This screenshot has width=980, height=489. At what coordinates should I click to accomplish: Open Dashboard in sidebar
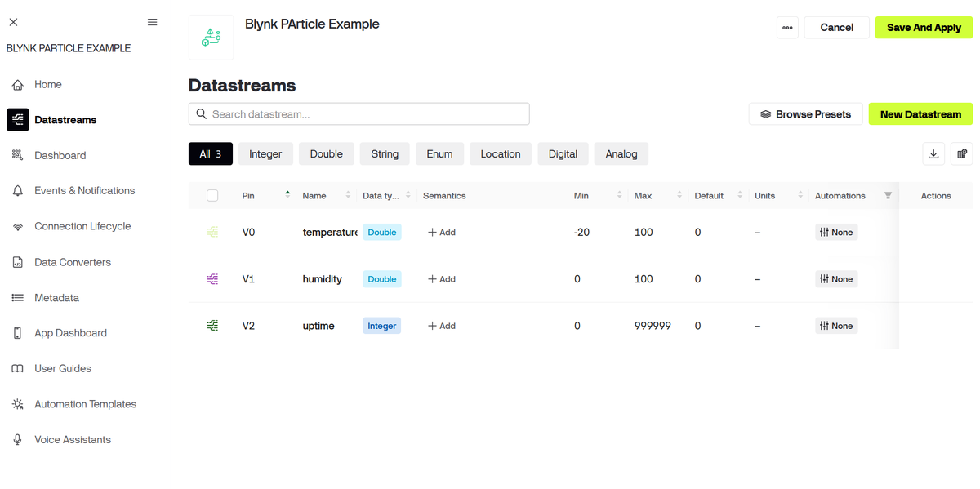(60, 155)
